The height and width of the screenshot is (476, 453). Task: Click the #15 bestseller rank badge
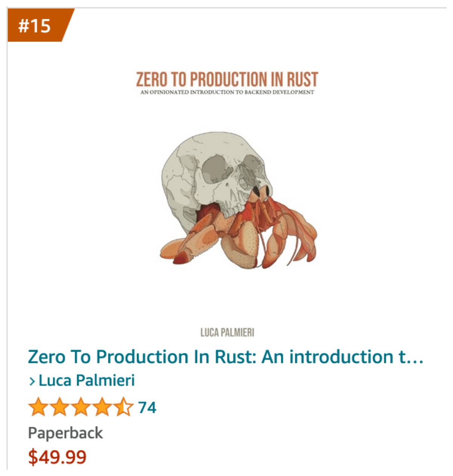point(37,25)
